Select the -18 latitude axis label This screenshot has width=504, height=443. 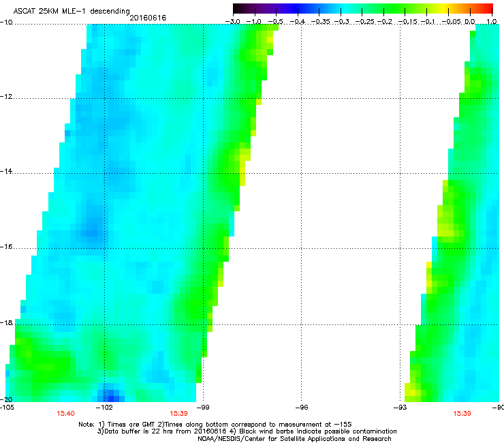[x=6, y=322]
